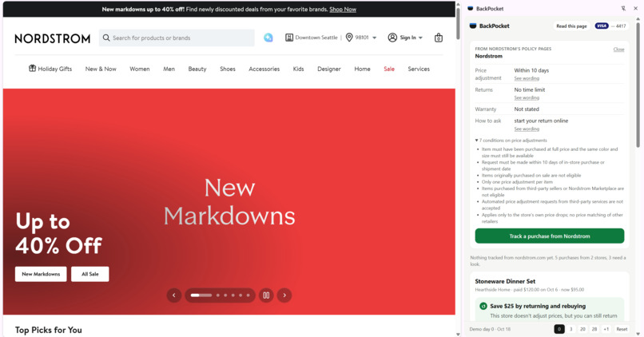Select demo day 0 button
Screen dimensions: 644x337
(559, 329)
